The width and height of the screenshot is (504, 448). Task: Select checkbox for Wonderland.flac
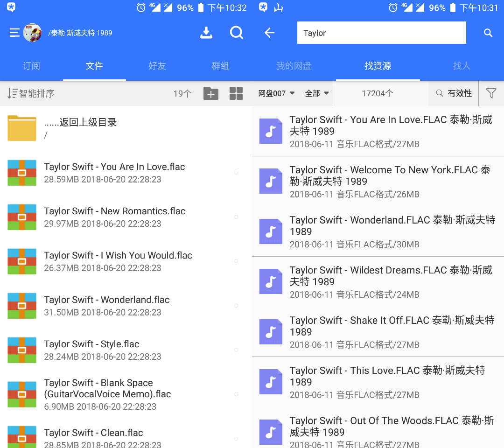tap(236, 306)
